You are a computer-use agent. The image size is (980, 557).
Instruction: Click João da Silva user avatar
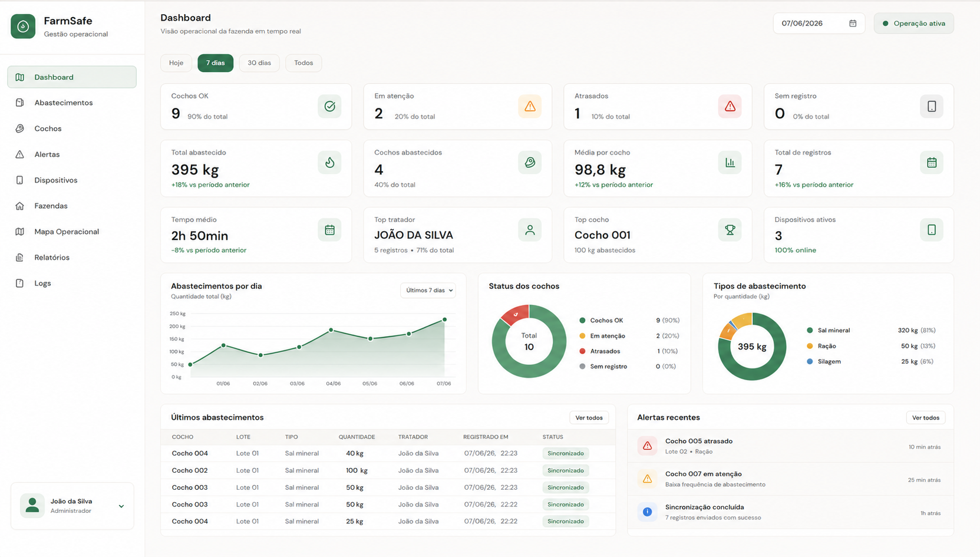(32, 506)
